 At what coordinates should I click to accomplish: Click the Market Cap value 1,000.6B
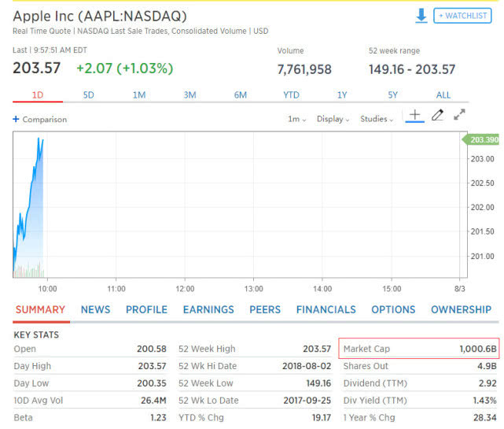(x=478, y=349)
